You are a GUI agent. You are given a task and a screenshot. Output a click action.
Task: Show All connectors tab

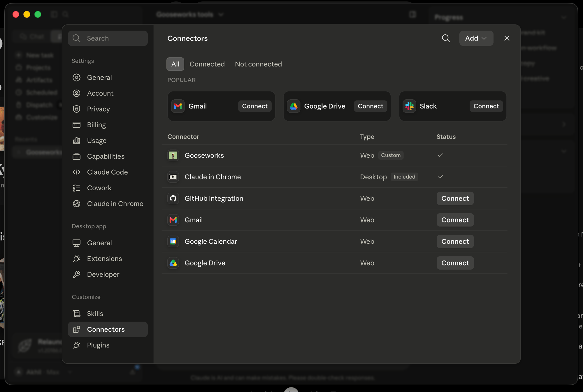tap(175, 64)
